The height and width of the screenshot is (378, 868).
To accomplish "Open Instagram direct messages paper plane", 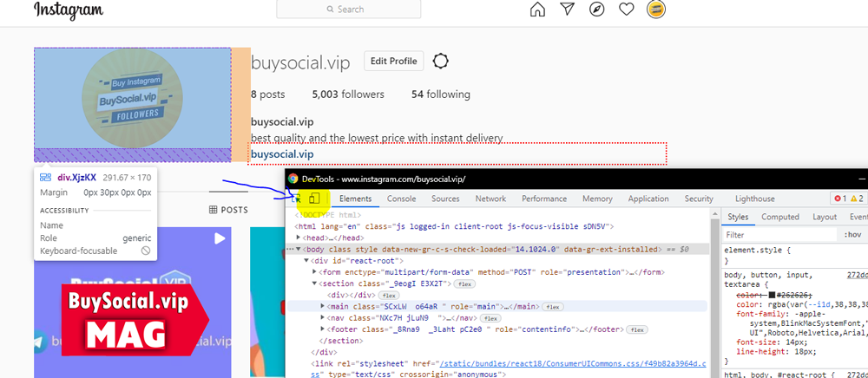I will point(567,9).
